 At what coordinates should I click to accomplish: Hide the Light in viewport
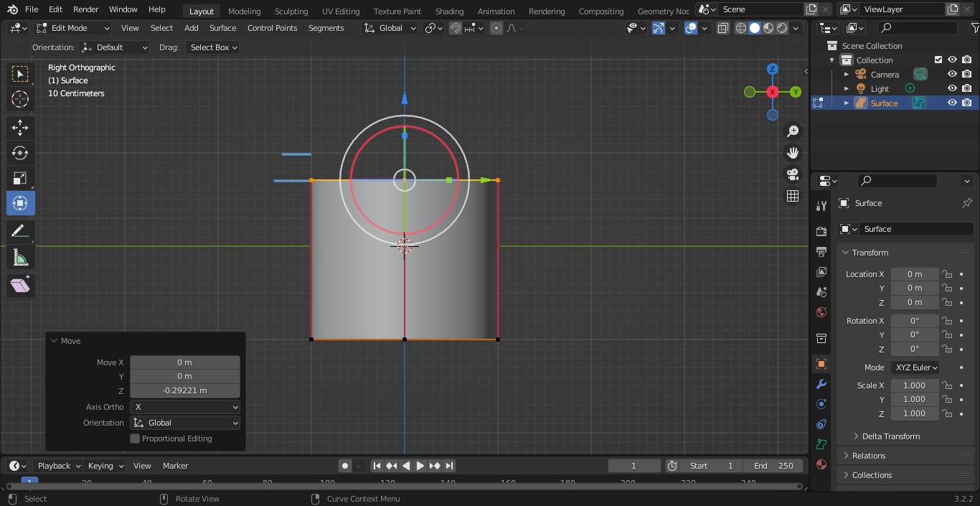click(952, 88)
